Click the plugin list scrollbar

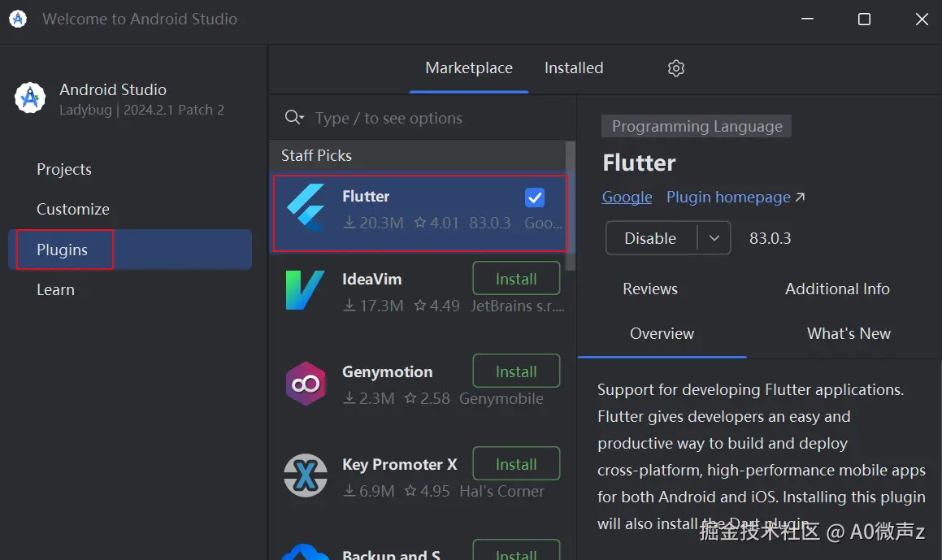pyautogui.click(x=571, y=206)
